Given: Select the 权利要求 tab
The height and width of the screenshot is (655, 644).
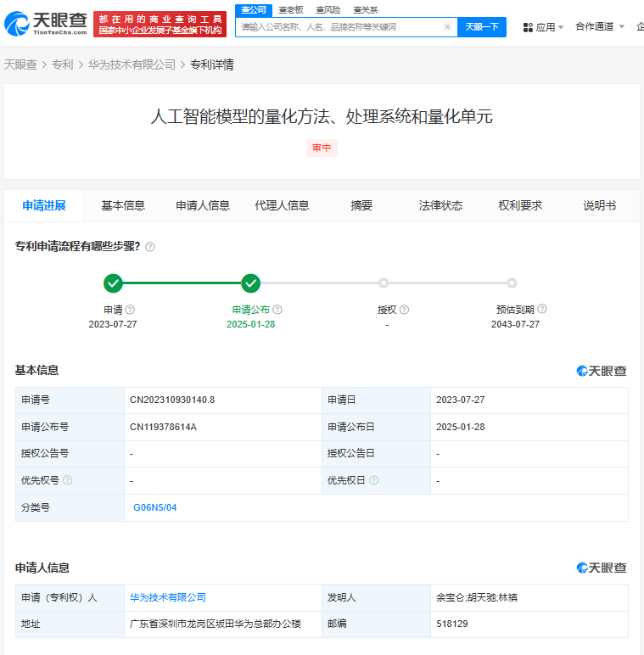Looking at the screenshot, I should pos(519,205).
